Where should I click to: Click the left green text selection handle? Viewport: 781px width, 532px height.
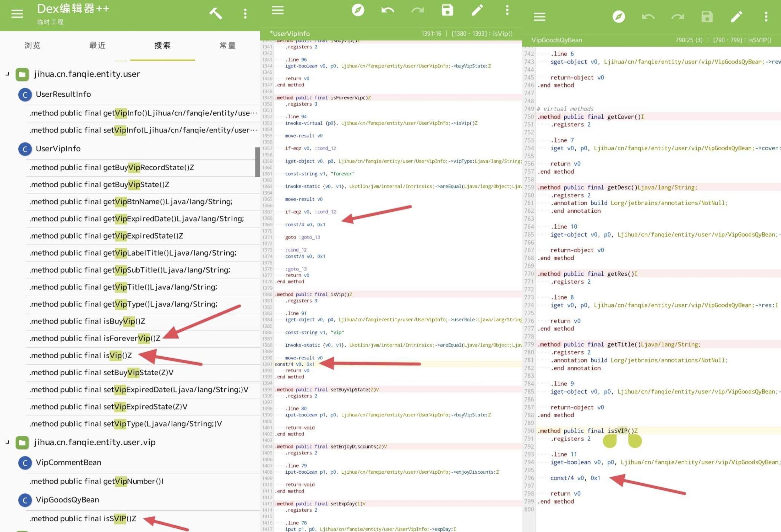(x=609, y=441)
